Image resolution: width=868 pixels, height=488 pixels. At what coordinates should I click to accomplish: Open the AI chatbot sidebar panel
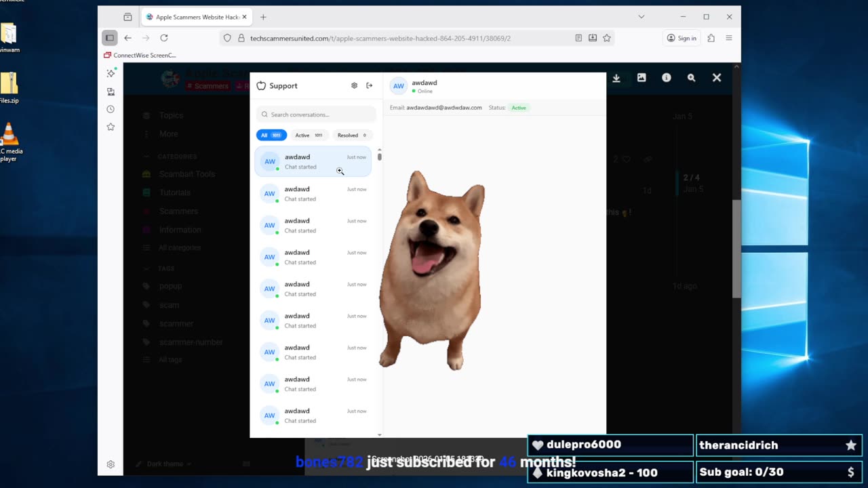click(111, 73)
